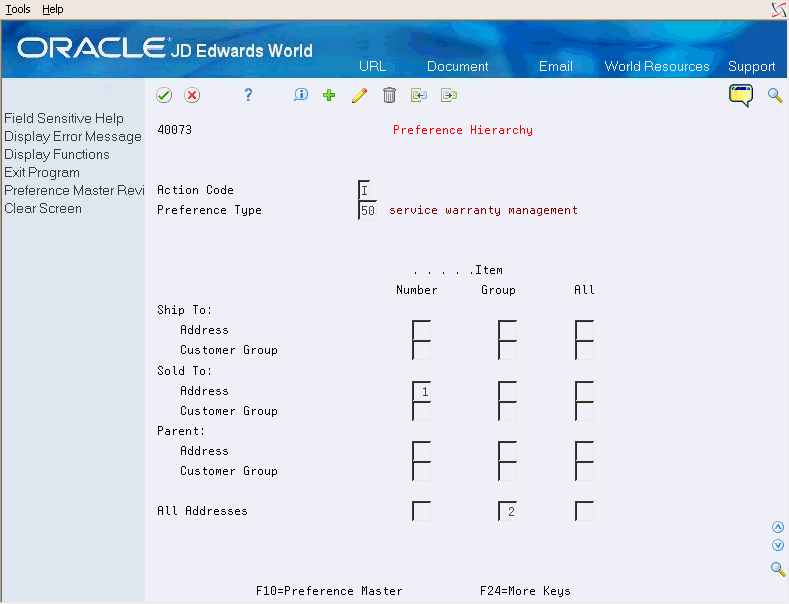Click Ship To Address All items field
The image size is (789, 604).
click(x=584, y=330)
